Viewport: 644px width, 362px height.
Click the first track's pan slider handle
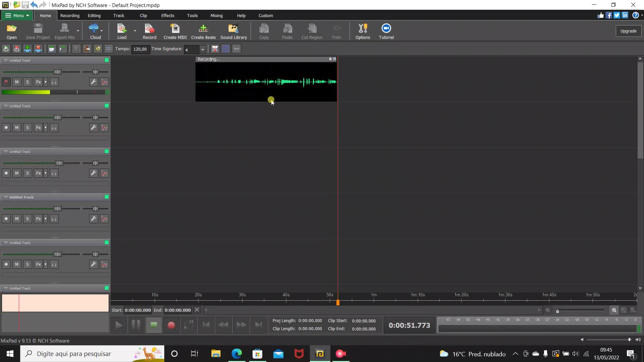(95, 72)
